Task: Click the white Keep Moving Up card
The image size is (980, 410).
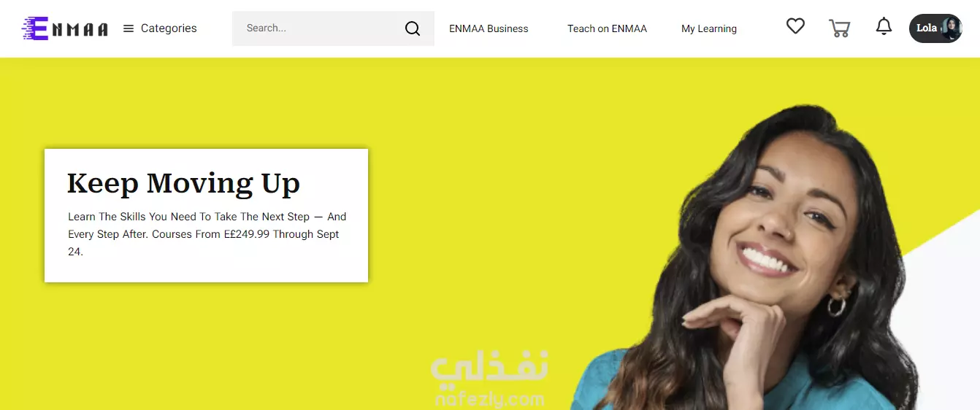Action: tap(206, 215)
